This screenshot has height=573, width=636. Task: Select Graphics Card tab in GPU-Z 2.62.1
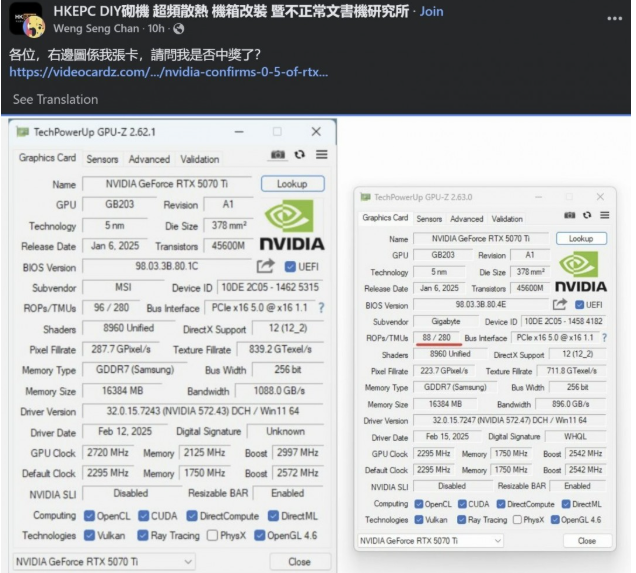click(x=47, y=158)
